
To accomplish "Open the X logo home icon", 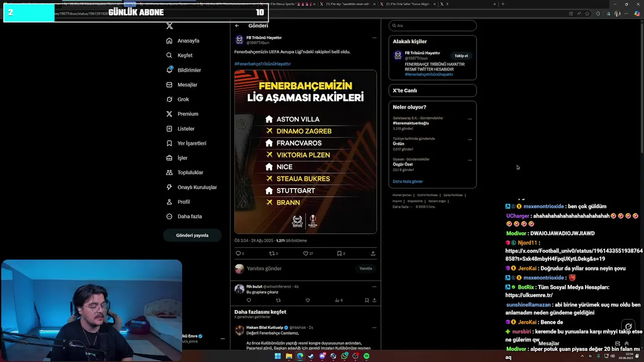I will (x=170, y=26).
